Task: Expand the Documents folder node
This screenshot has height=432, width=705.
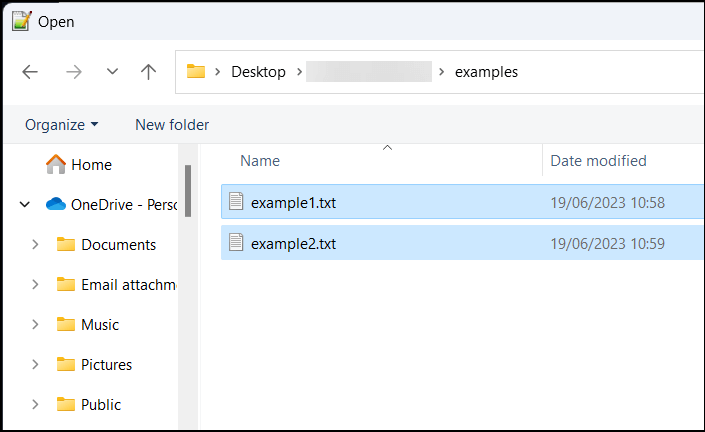Action: click(x=36, y=245)
